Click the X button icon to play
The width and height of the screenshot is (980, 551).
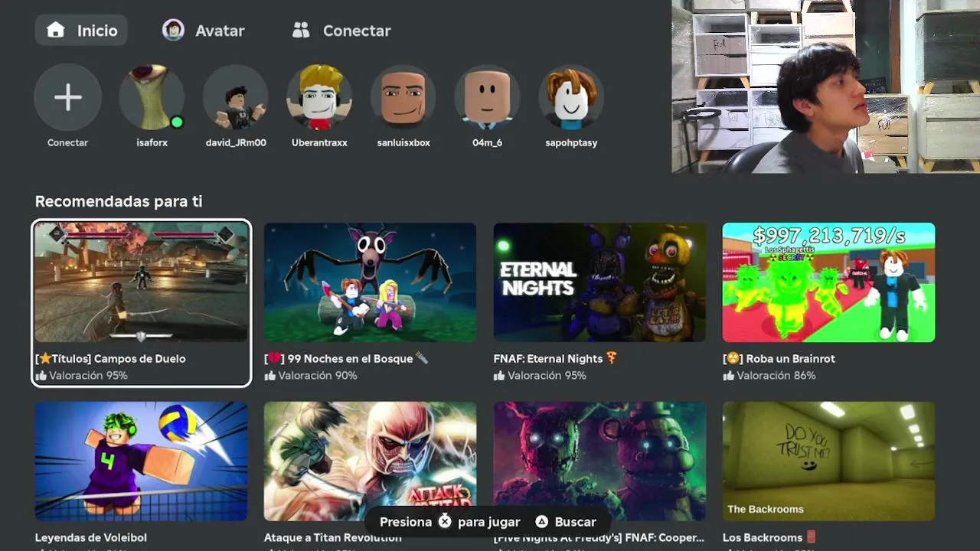(445, 521)
